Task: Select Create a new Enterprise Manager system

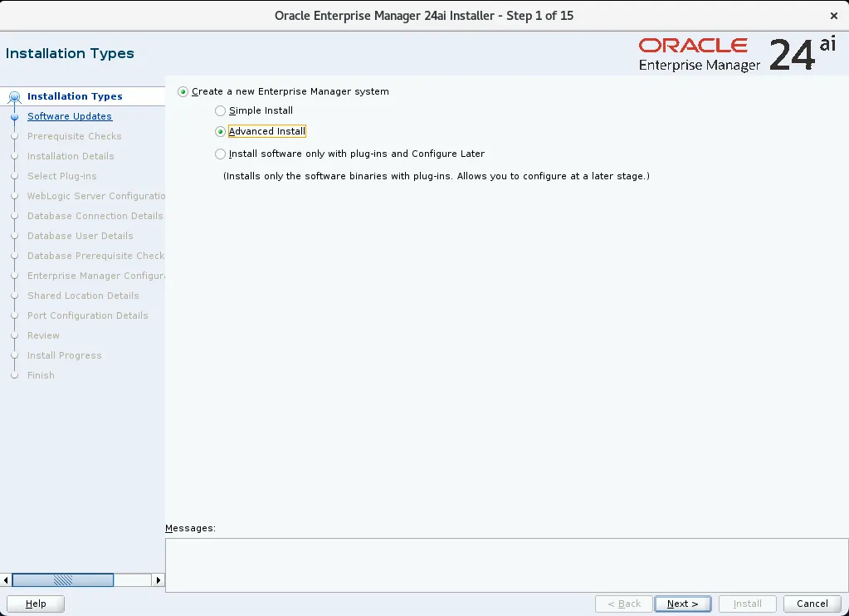Action: point(183,91)
